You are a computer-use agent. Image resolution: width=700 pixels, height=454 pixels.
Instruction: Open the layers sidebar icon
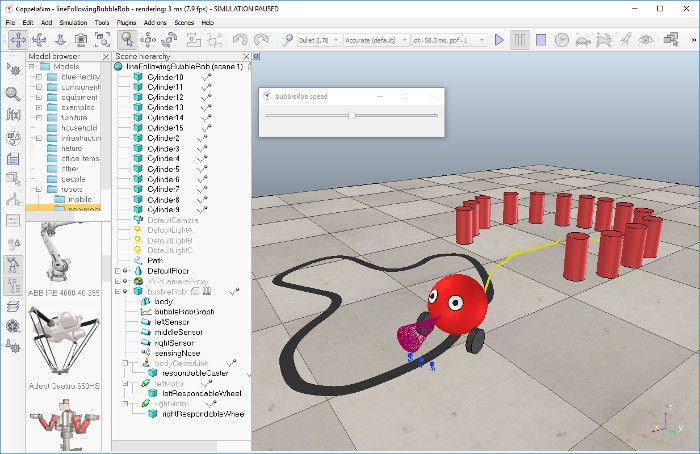13,307
